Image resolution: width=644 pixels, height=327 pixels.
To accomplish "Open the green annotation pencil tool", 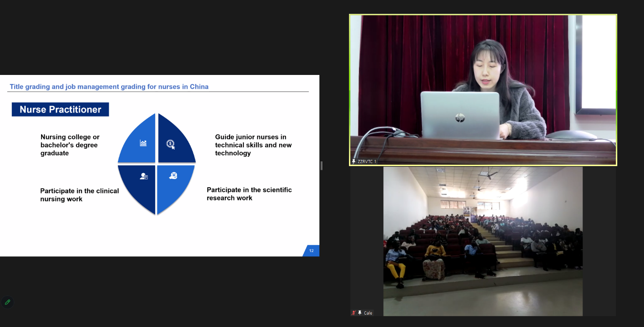I will tap(7, 302).
